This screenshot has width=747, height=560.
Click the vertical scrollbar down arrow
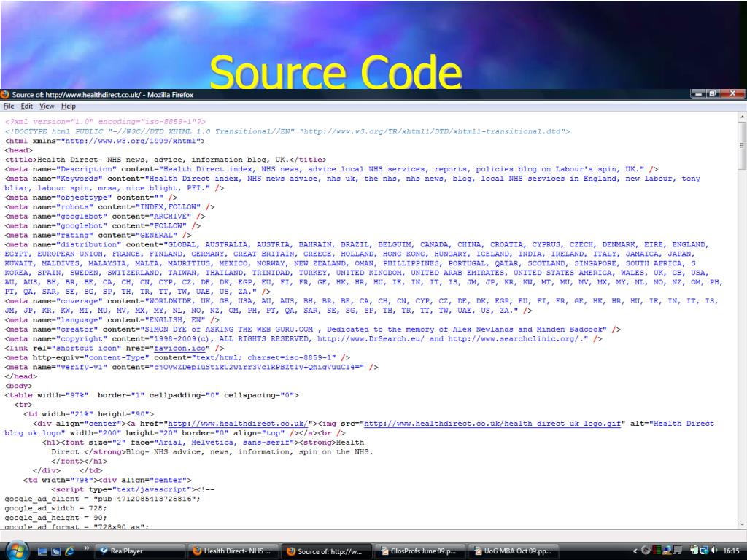click(x=742, y=524)
